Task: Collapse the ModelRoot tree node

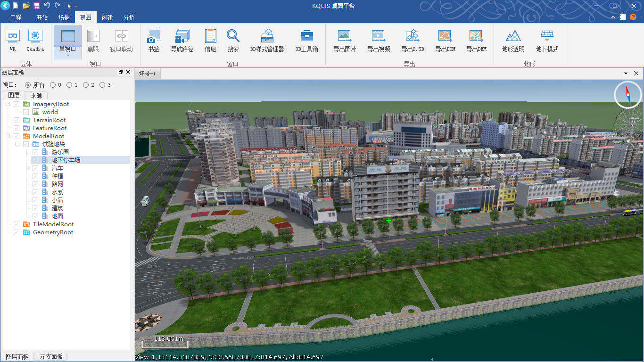Action: [x=8, y=136]
